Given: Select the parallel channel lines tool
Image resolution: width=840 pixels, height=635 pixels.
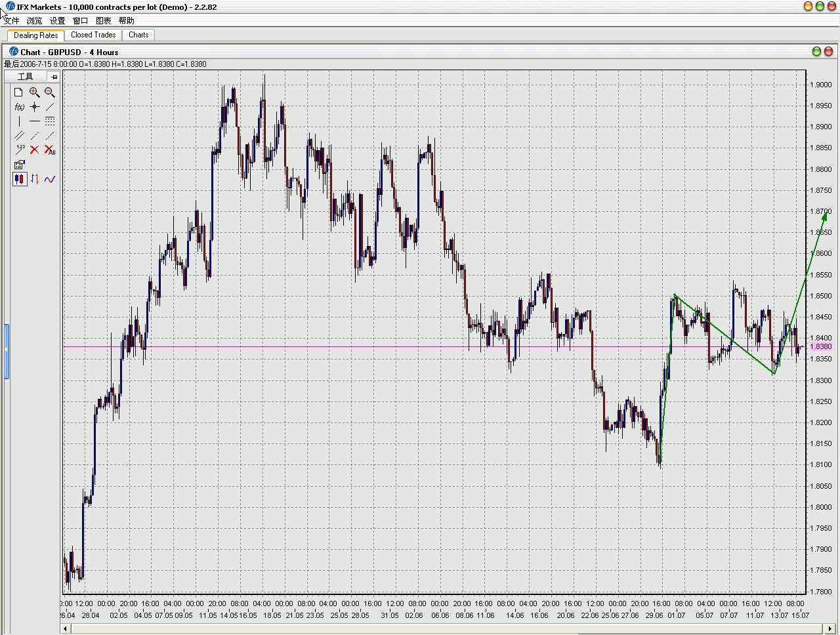Looking at the screenshot, I should pyautogui.click(x=19, y=136).
